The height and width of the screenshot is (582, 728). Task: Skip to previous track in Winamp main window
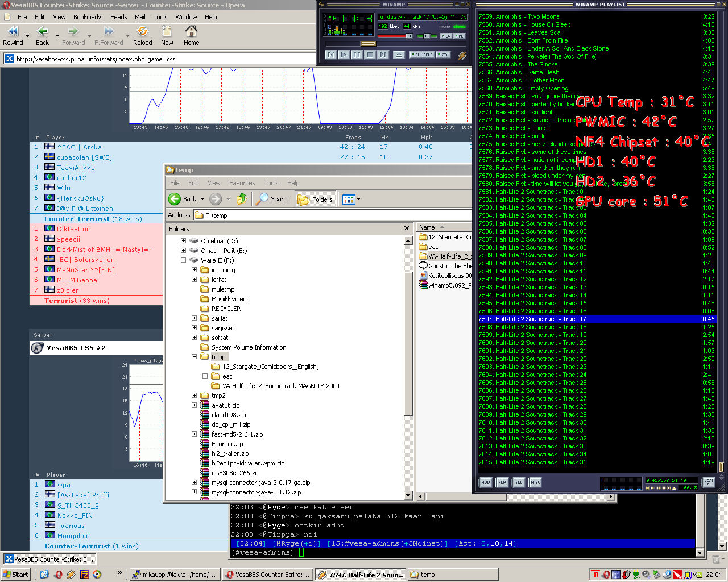point(331,55)
